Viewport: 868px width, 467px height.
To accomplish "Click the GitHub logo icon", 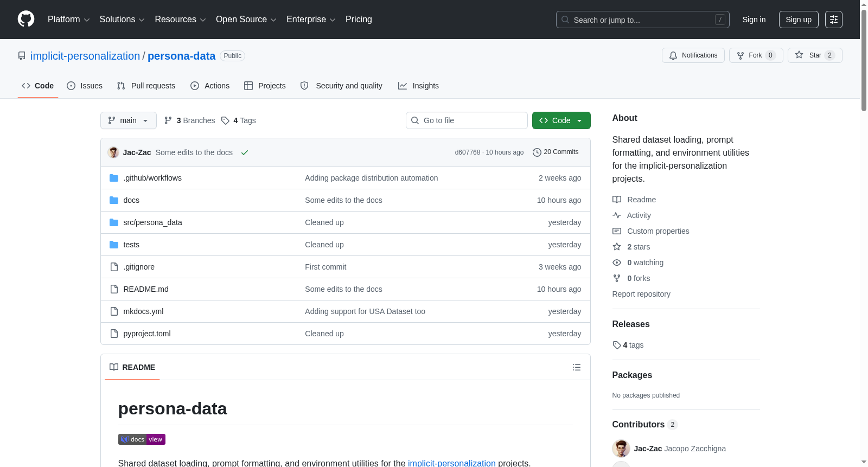I will 26,20.
